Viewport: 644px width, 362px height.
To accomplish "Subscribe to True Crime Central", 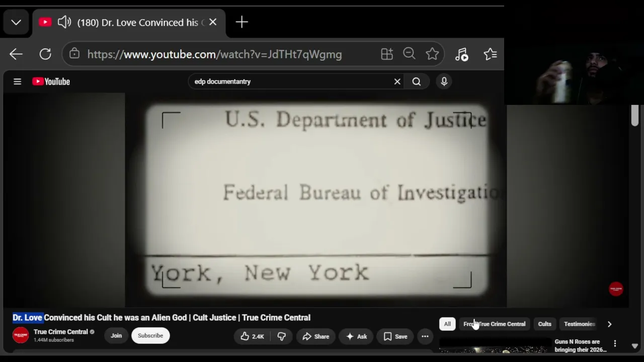I will point(150,335).
